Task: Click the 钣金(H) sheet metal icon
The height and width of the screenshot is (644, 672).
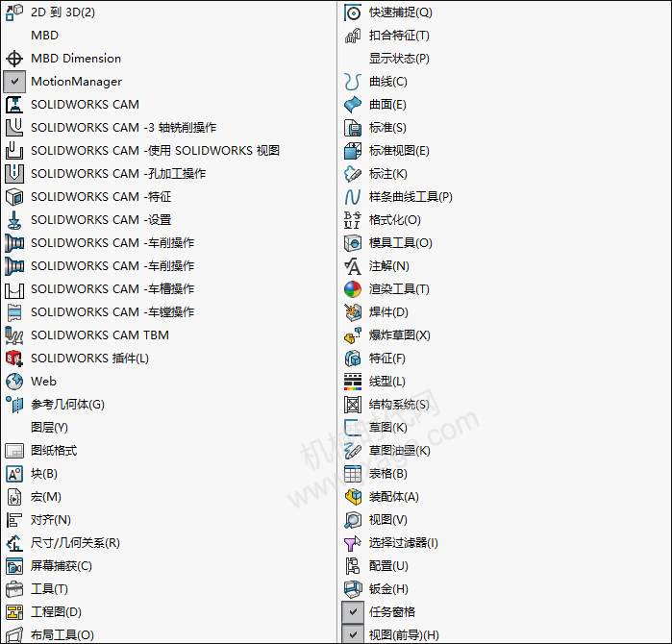Action: pyautogui.click(x=353, y=589)
